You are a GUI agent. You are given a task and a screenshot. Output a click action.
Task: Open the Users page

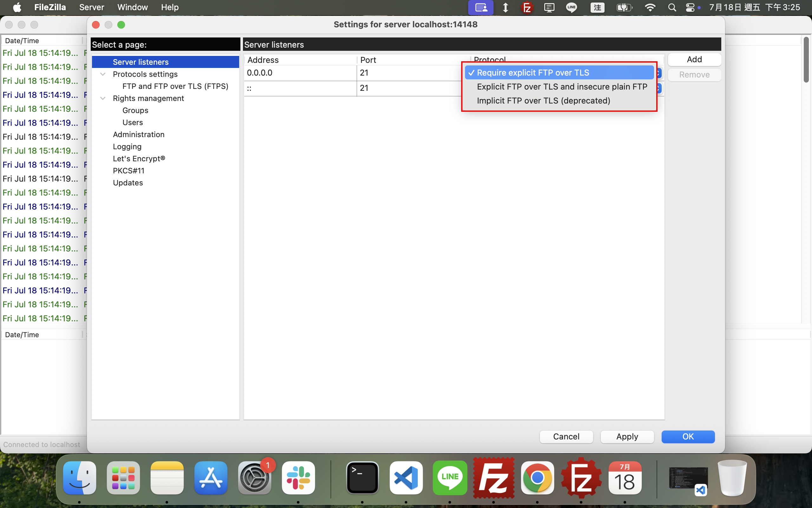133,123
